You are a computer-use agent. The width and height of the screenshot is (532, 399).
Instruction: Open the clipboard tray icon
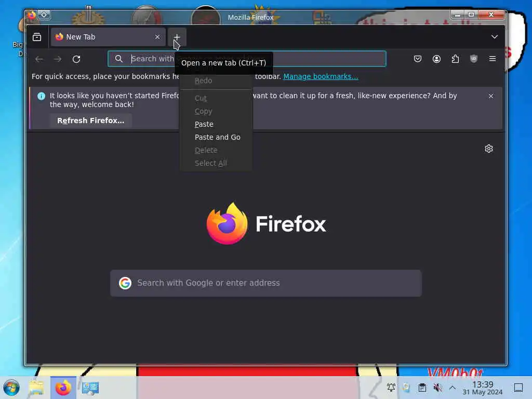pyautogui.click(x=422, y=387)
